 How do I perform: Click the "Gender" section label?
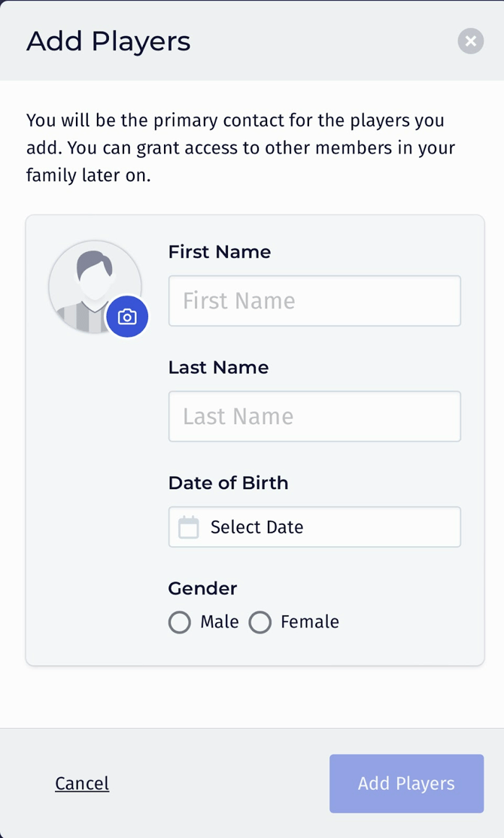(x=202, y=588)
